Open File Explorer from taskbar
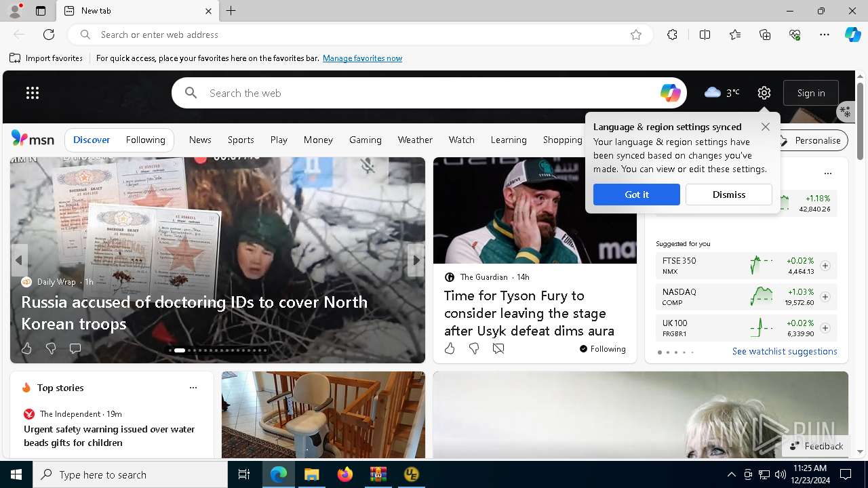 311,474
